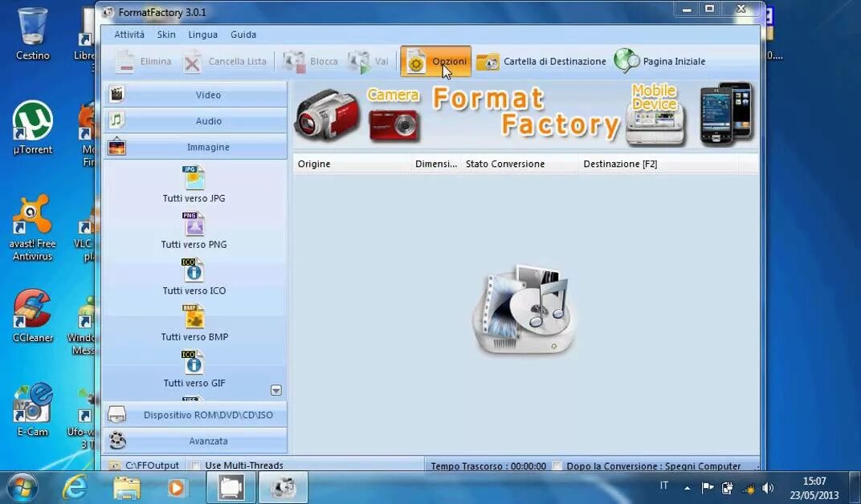Open avast! Free Antivirus desktop shortcut
This screenshot has width=861, height=504.
point(32,228)
